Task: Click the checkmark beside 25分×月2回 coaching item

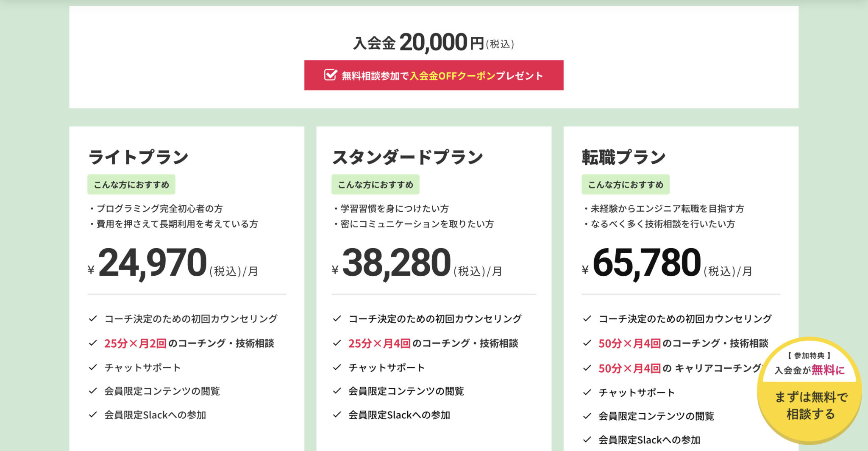Action: coord(92,343)
